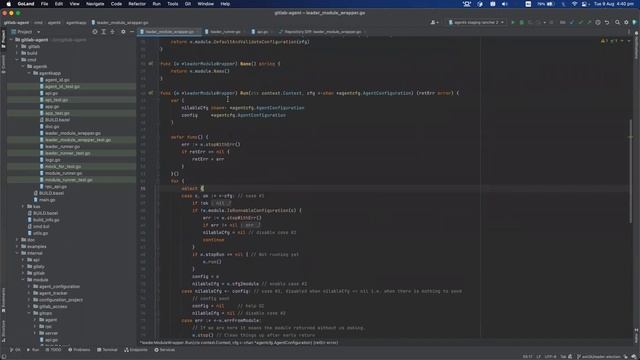Open IDE settings gear in toolbar
This screenshot has height=360, width=640.
[626, 22]
